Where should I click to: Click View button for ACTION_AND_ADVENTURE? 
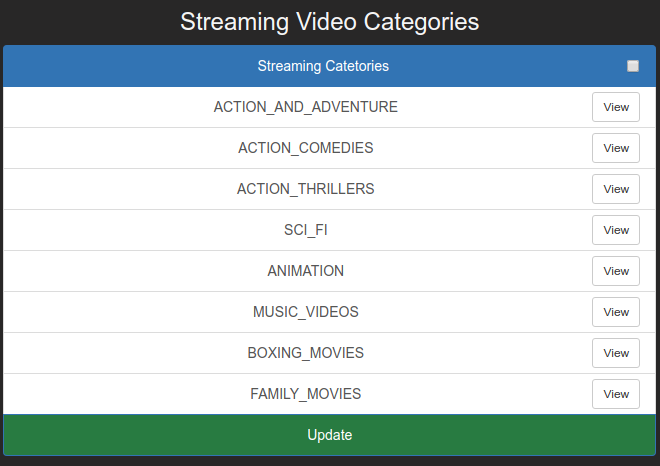[616, 107]
